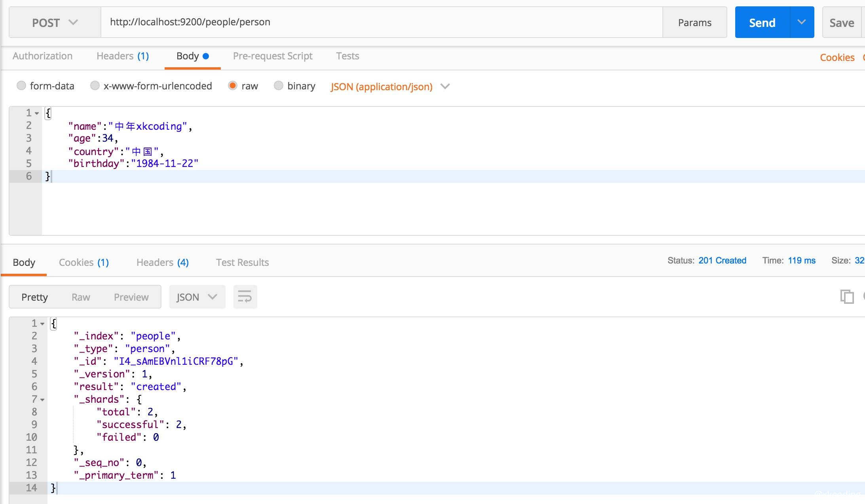Open the Pre-request Script tab
The width and height of the screenshot is (865, 504).
[273, 56]
